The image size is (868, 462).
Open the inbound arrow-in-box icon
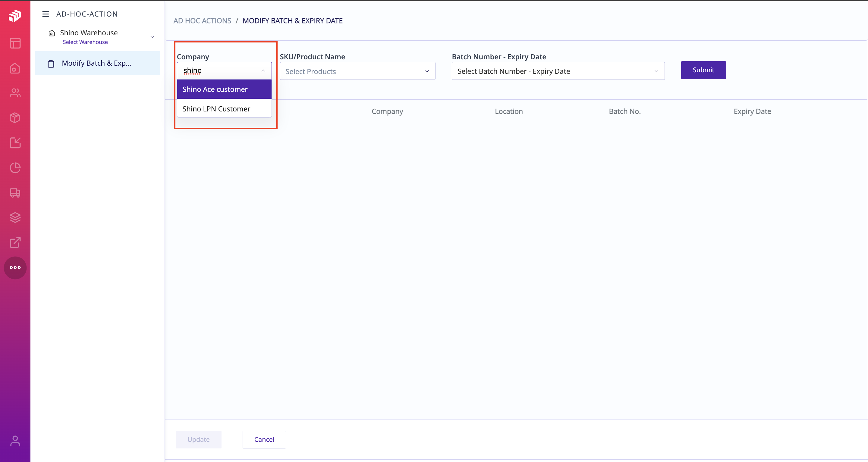click(15, 143)
